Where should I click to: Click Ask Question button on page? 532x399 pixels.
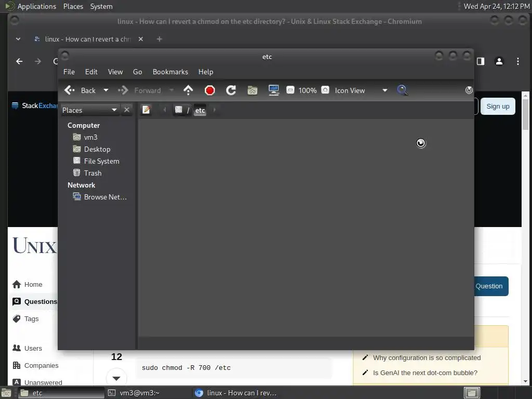490,286
